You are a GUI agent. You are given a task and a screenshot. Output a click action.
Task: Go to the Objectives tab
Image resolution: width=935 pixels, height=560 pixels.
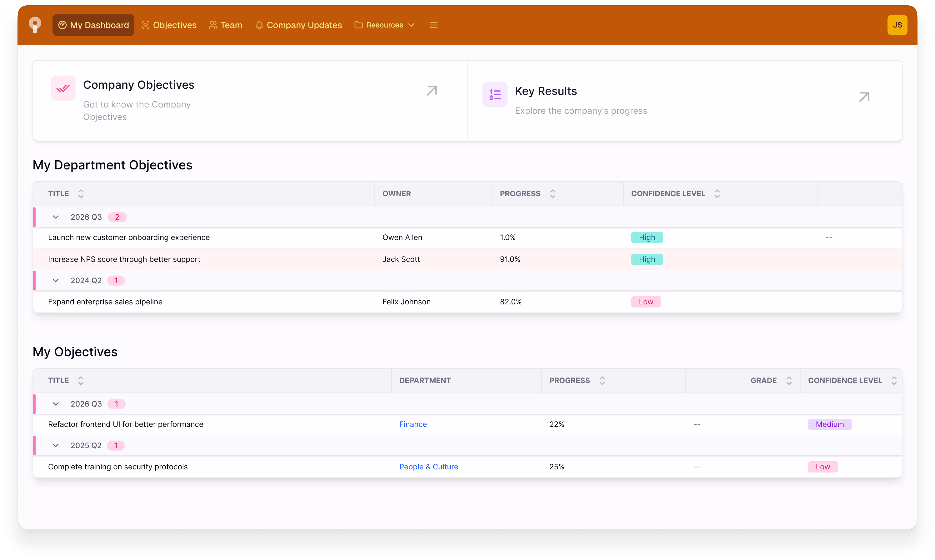pyautogui.click(x=169, y=25)
